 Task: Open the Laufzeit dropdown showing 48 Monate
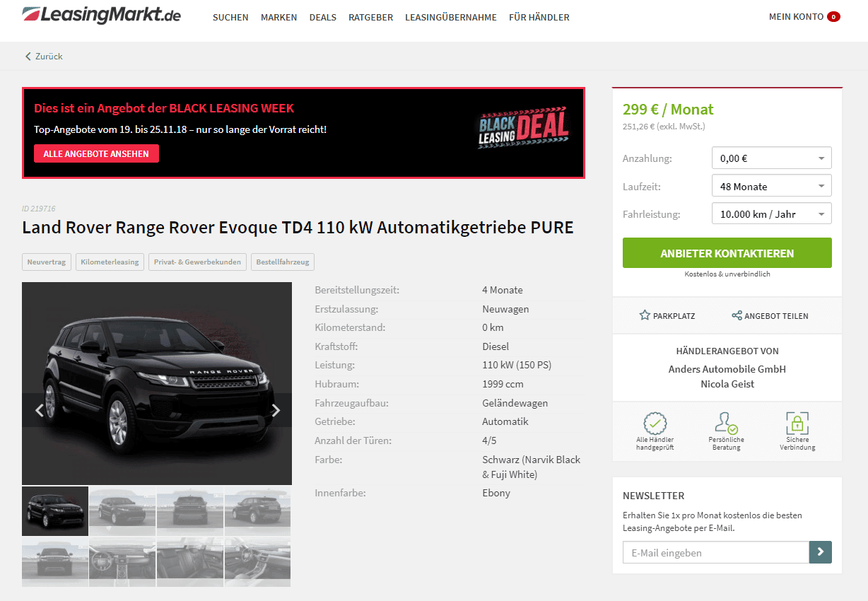[x=772, y=186]
